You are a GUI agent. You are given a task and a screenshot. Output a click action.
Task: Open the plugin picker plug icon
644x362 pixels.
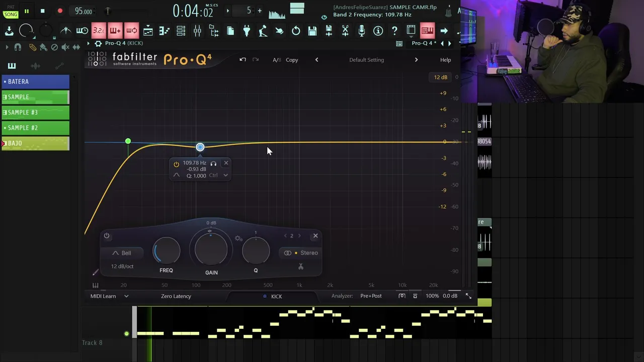247,31
